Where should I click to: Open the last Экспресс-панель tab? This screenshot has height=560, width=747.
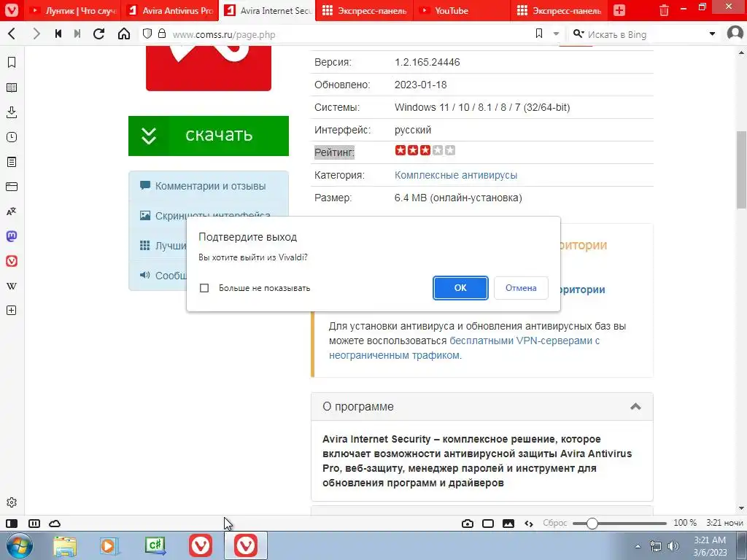point(560,10)
